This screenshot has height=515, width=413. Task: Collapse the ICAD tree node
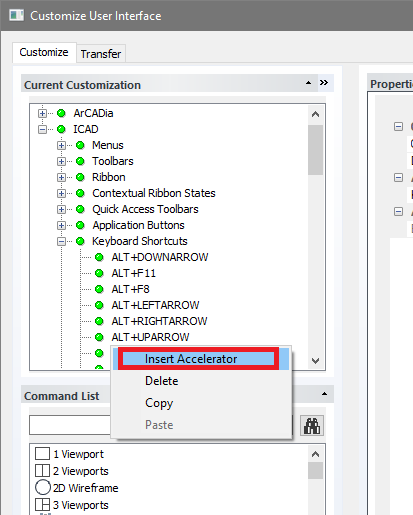tap(42, 129)
